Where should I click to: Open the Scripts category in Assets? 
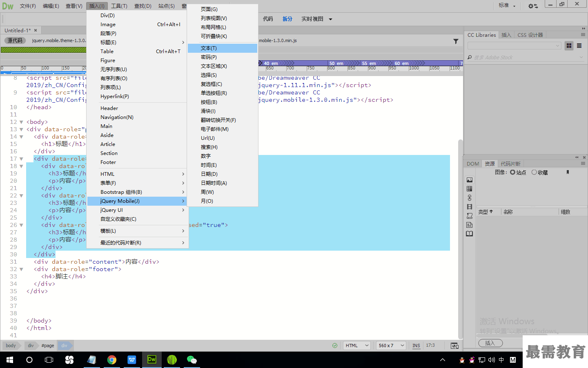click(470, 216)
